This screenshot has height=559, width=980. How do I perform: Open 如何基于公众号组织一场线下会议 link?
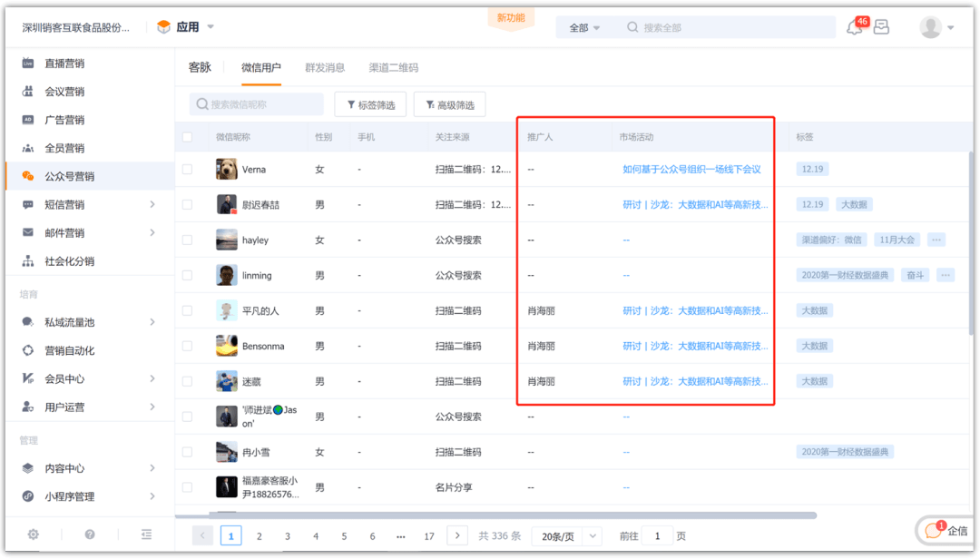[691, 170]
